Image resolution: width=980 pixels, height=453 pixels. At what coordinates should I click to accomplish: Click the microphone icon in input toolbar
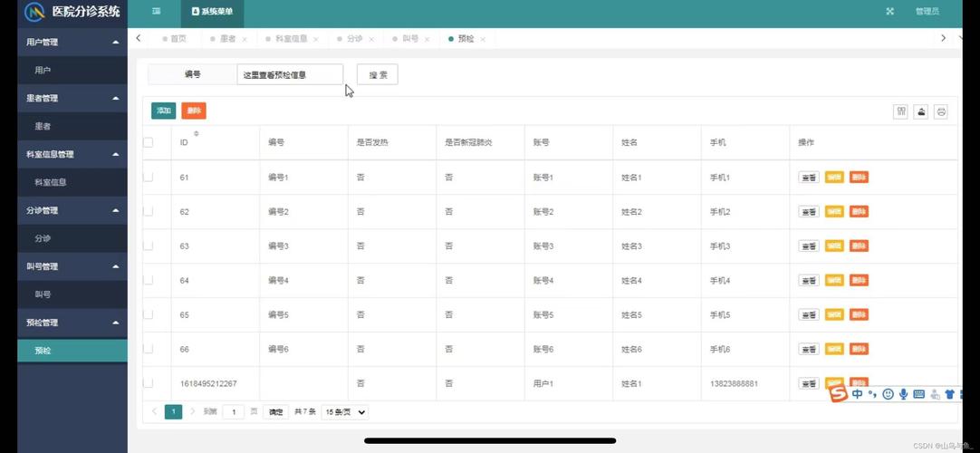903,393
